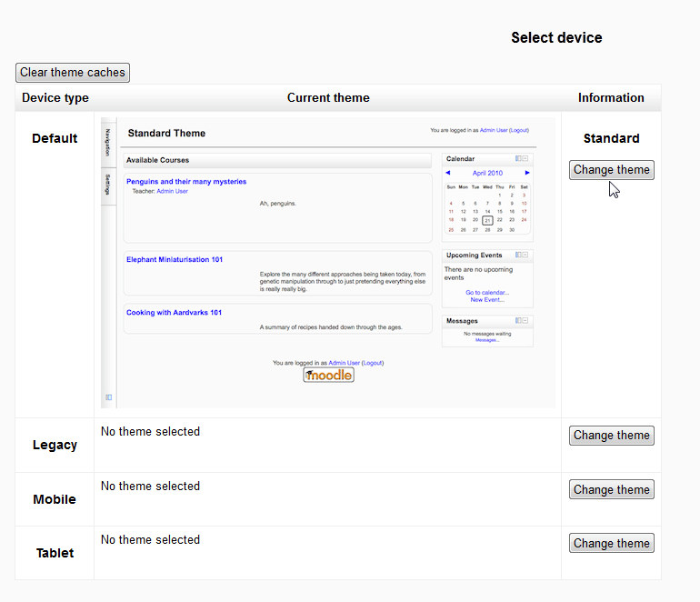Collapse the Messages block with hide icon
This screenshot has width=700, height=602.
click(525, 321)
